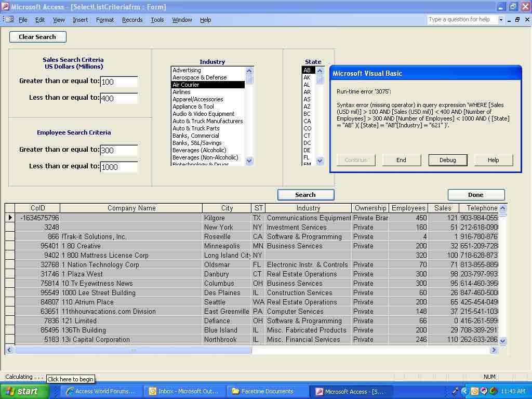Screen dimensions: 532x399
Task: Open Facetime Documents folder from the taskbar
Action: point(268,391)
